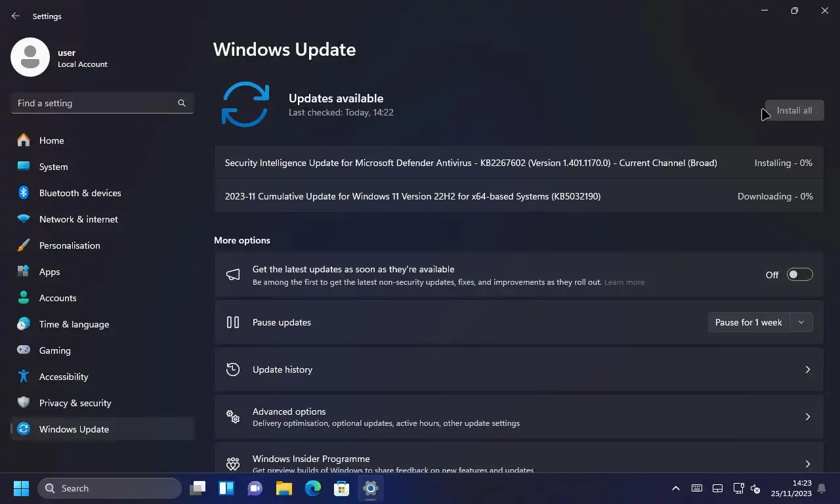Image resolution: width=840 pixels, height=504 pixels.
Task: Click the Windows Update sidebar icon
Action: 24,429
